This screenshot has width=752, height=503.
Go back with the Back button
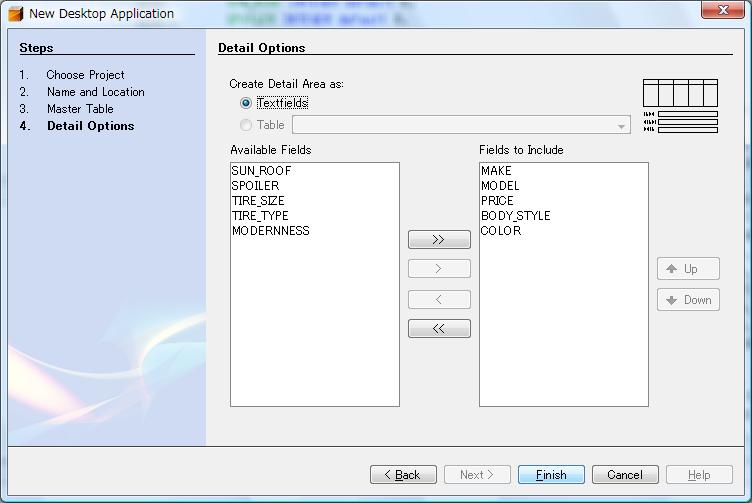pos(403,475)
